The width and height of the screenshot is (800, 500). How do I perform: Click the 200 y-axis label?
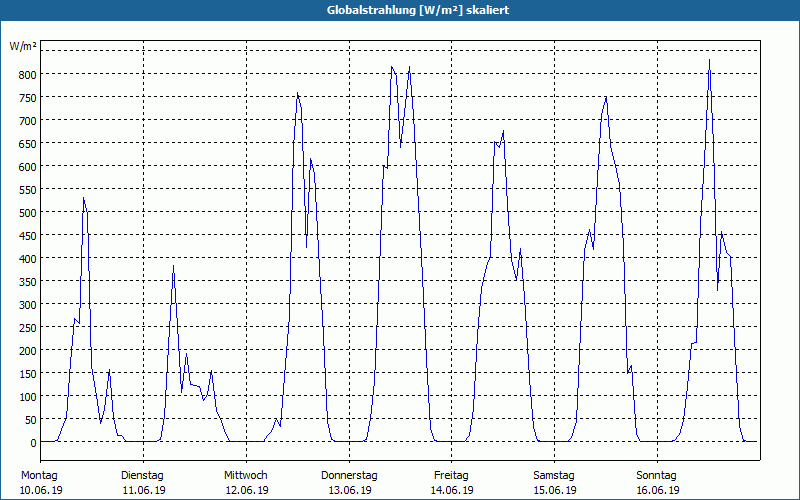coord(27,351)
